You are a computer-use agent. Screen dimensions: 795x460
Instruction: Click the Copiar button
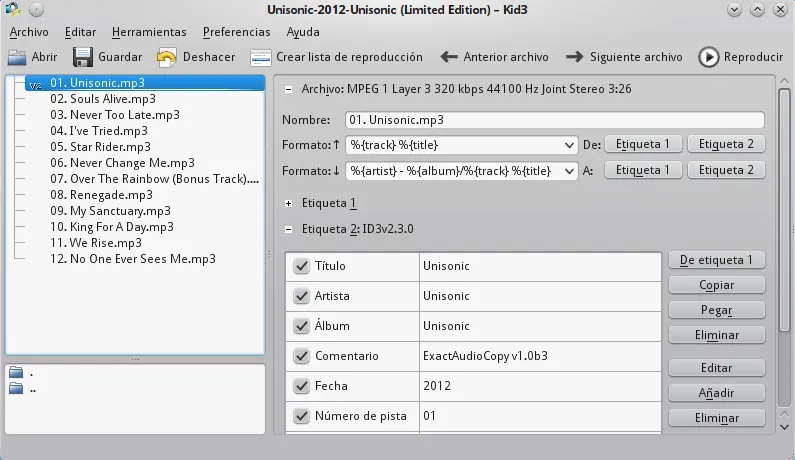pos(716,285)
